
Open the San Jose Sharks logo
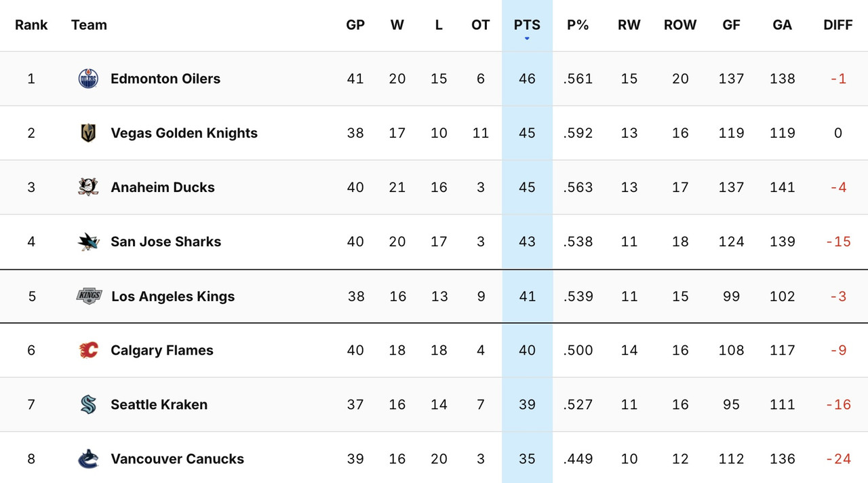click(89, 241)
